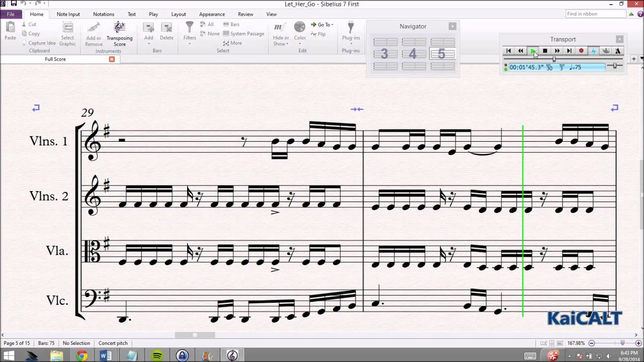Close the Navigator panel
This screenshot has width=644, height=362.
tap(452, 26)
